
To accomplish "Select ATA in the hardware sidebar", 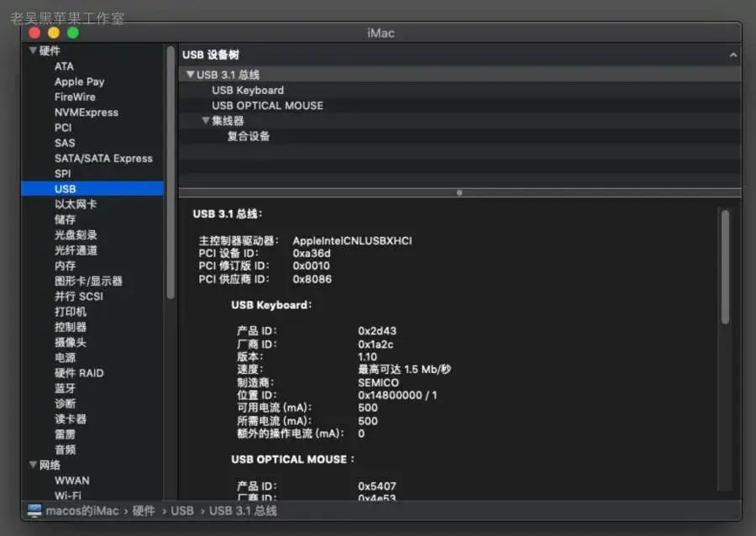I will [x=64, y=66].
